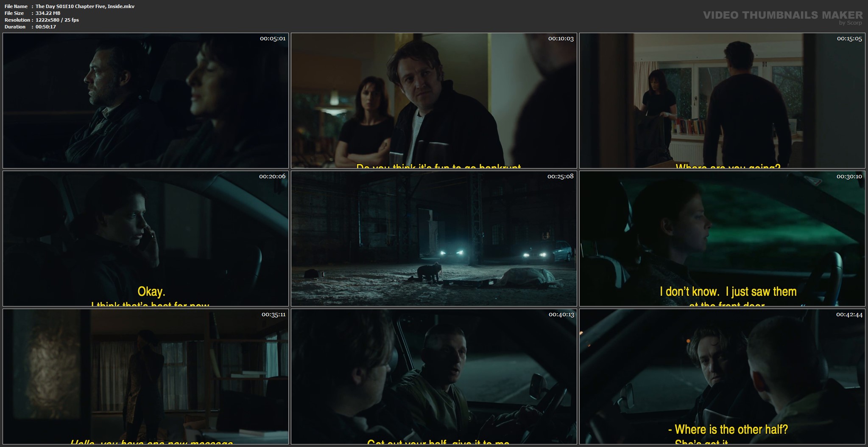Click the resolution value '1222x580 / 25 fps'

(x=57, y=20)
